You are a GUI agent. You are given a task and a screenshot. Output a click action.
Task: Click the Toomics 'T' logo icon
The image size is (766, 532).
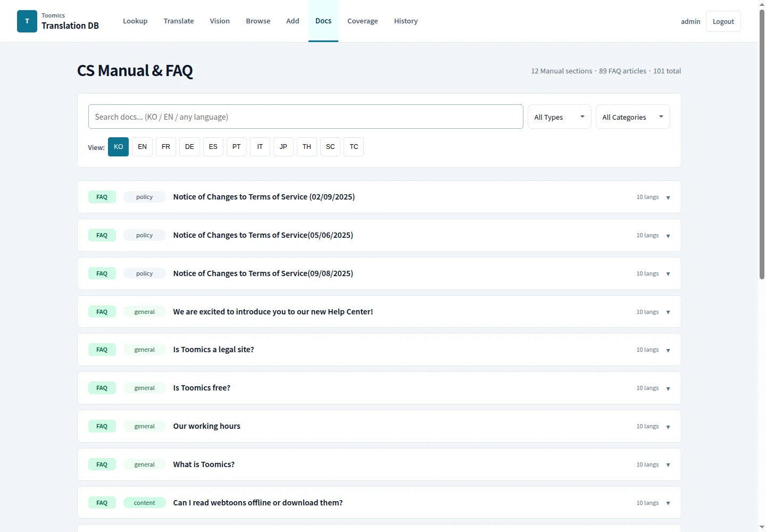click(x=27, y=21)
